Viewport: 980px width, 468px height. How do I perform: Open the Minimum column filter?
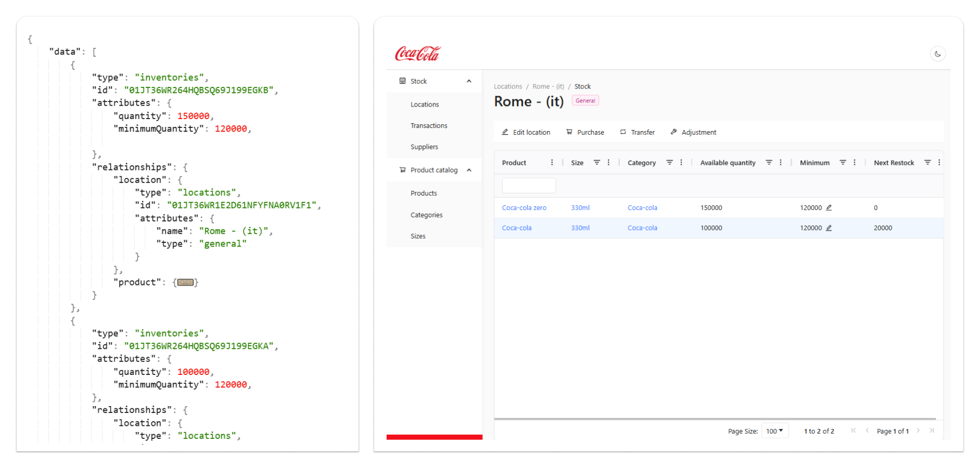[843, 163]
